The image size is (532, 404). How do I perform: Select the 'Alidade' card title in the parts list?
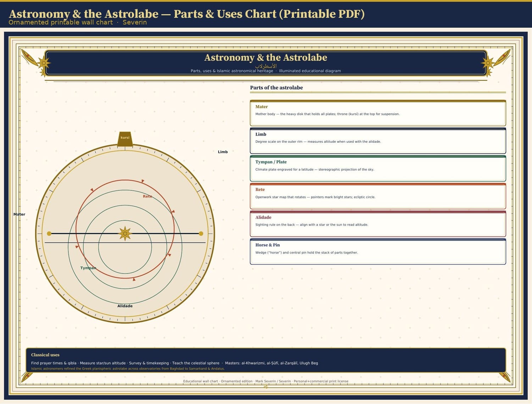tap(263, 217)
